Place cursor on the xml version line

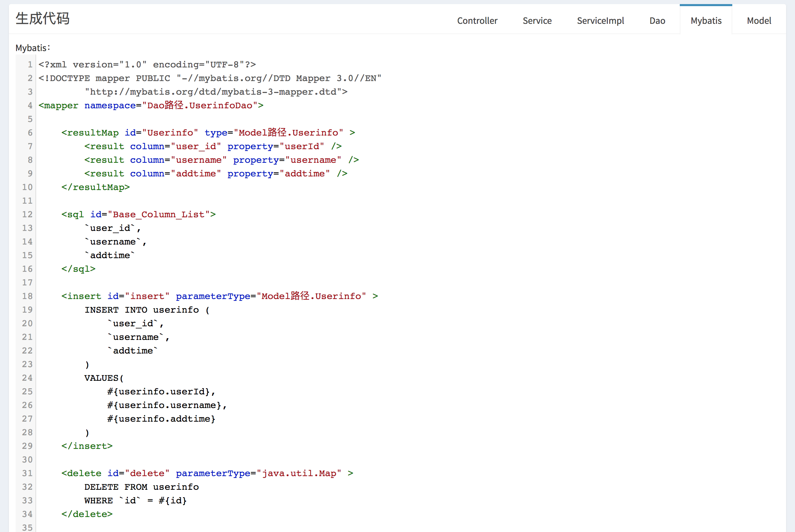point(147,64)
